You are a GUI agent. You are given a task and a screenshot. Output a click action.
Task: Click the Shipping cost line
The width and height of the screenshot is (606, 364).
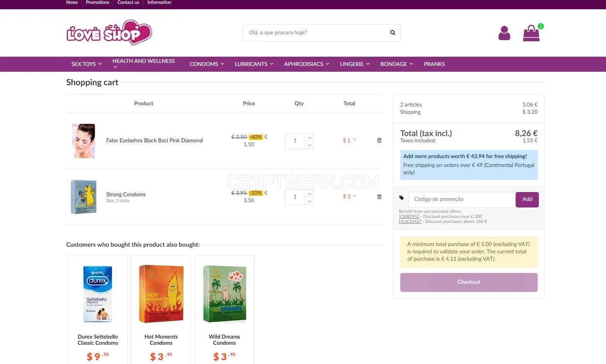click(x=469, y=112)
